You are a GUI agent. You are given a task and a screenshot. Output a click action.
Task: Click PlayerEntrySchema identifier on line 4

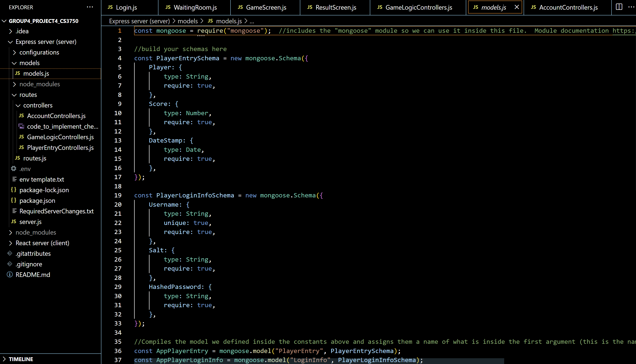pyautogui.click(x=188, y=58)
